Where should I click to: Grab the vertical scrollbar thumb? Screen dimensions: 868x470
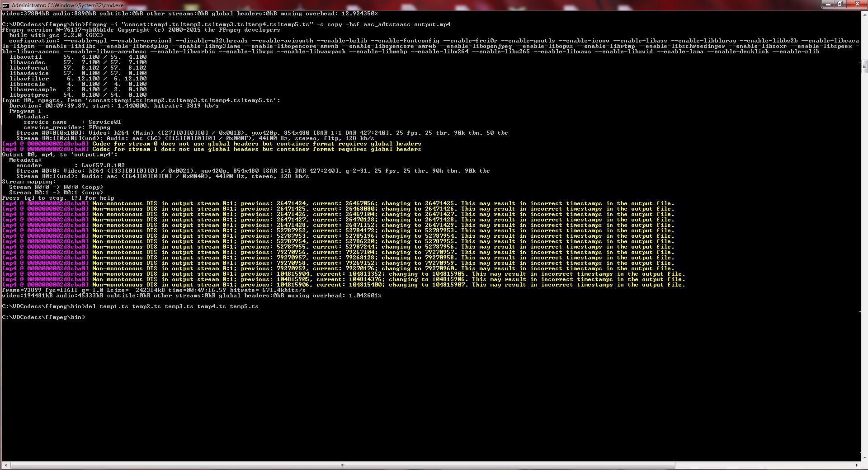(863, 66)
